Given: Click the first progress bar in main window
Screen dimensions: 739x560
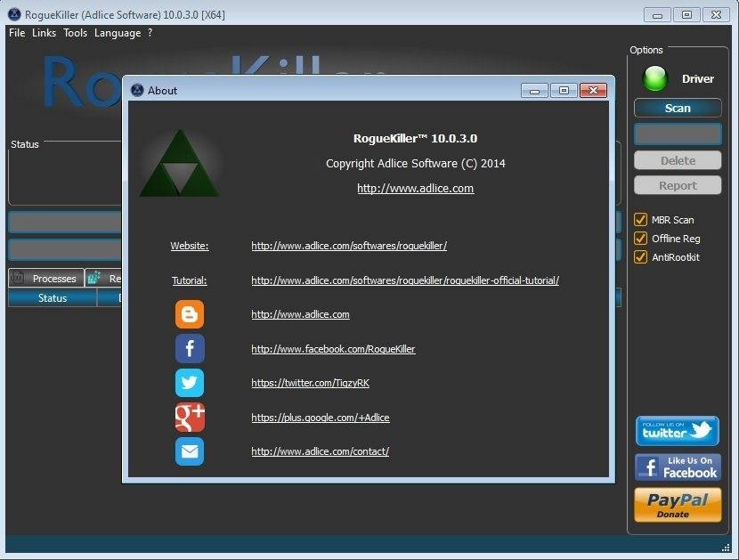Looking at the screenshot, I should point(65,223).
